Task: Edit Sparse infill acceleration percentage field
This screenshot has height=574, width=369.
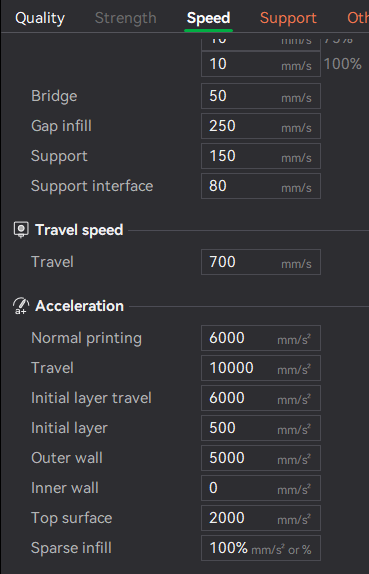Action: (x=261, y=548)
